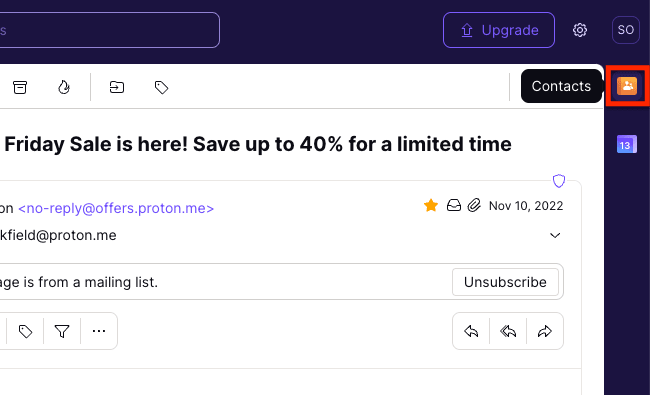This screenshot has width=650, height=395.
Task: Forward the message with arrow icon
Action: 545,331
